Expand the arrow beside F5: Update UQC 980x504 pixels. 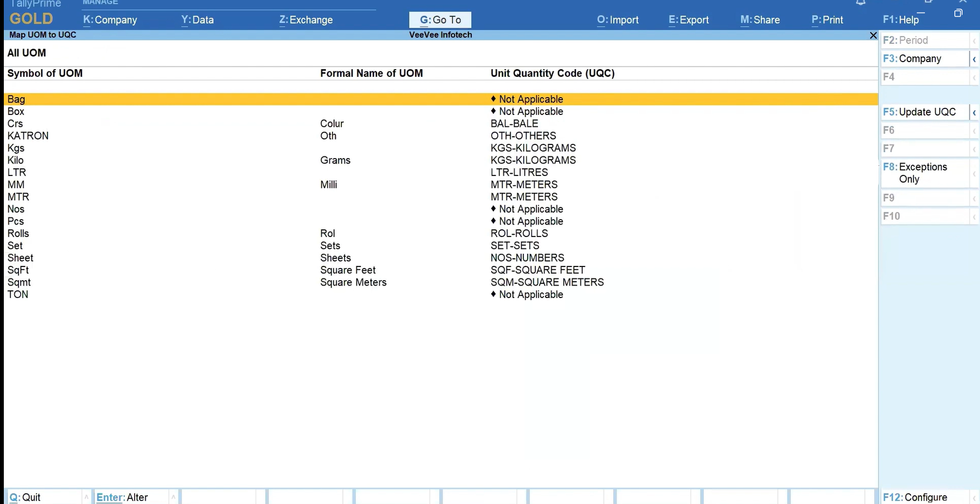[974, 112]
